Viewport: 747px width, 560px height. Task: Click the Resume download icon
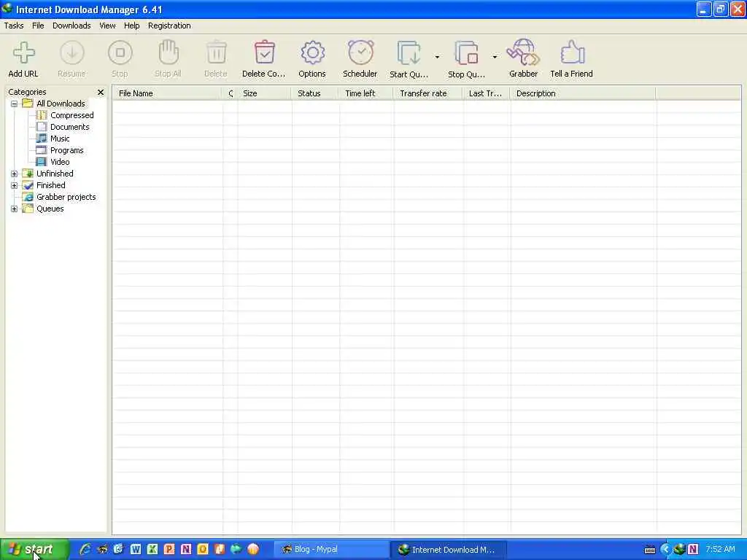72,52
